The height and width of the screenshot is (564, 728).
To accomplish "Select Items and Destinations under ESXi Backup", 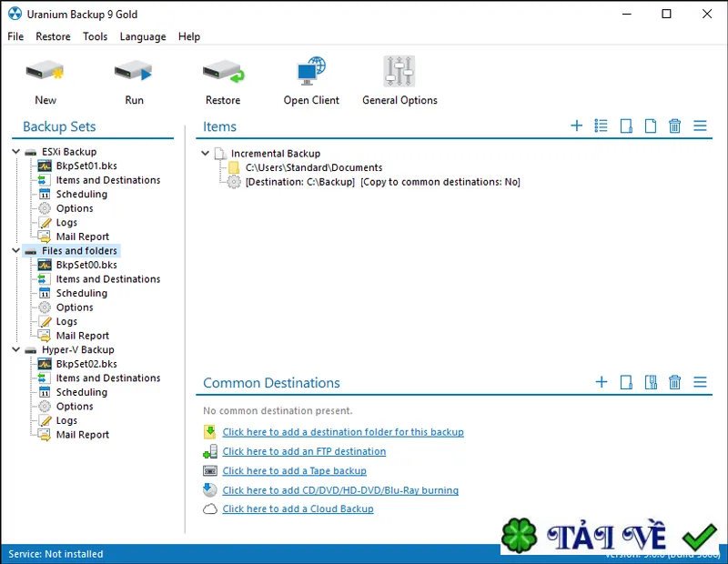I will (x=108, y=179).
